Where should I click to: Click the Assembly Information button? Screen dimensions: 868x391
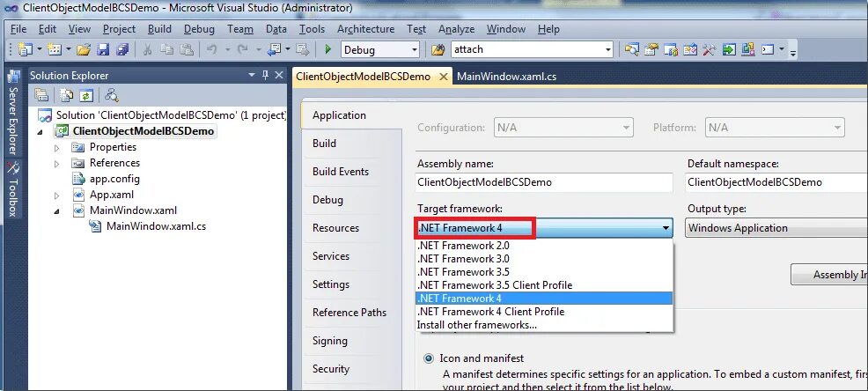(x=829, y=275)
